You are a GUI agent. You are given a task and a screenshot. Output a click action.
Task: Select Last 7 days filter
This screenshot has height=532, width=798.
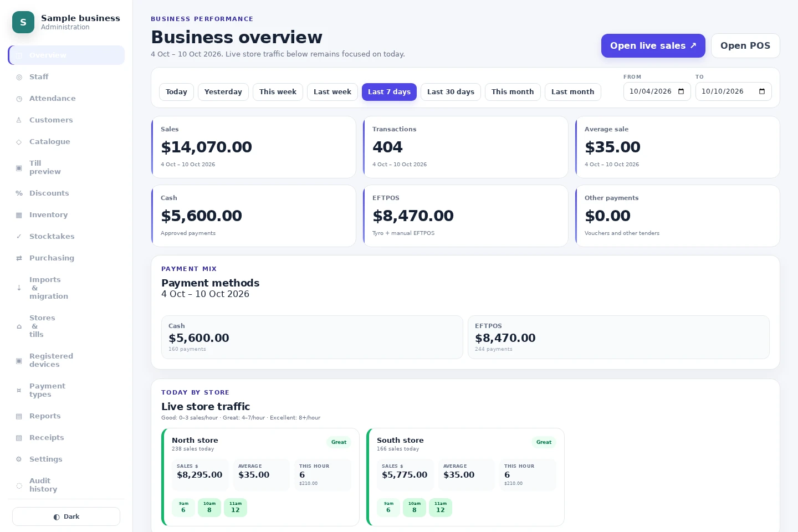point(389,92)
